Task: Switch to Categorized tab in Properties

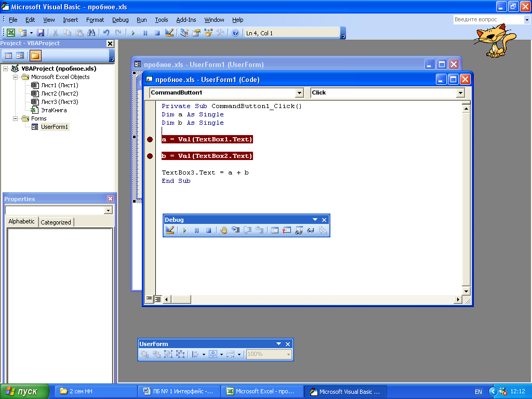Action: point(56,222)
